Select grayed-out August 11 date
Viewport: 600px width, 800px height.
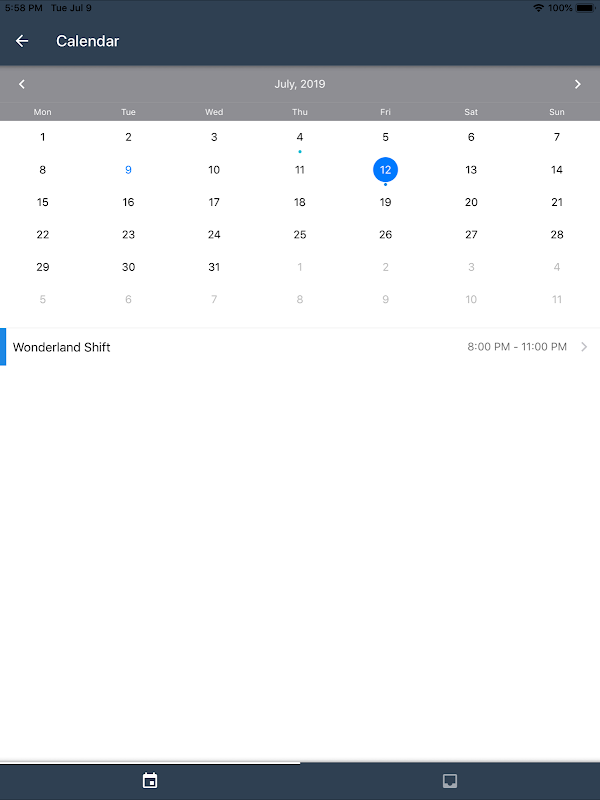click(557, 299)
